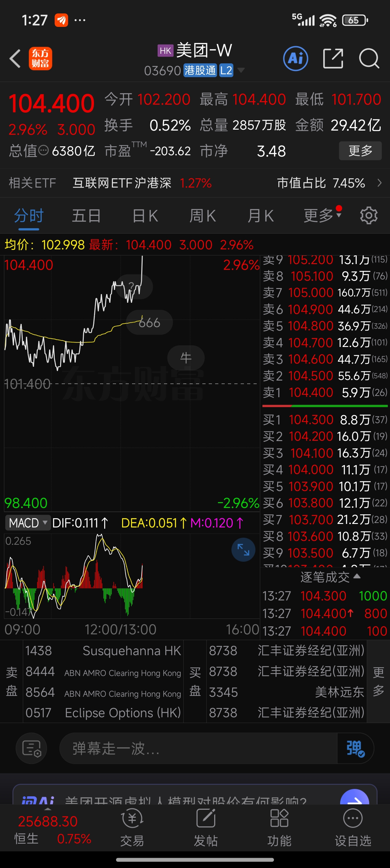Open the MACD indicator dropdown
390x868 pixels.
point(27,523)
